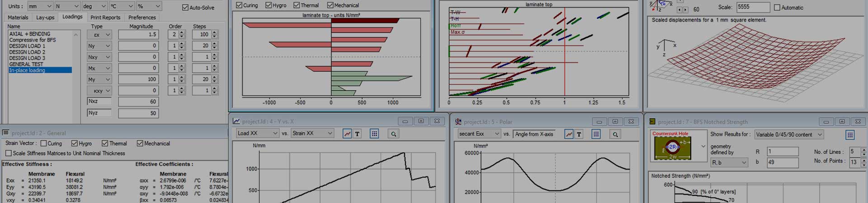Image resolution: width=868 pixels, height=203 pixels.
Task: Click the data grid icon in Y vs. X window
Action: pyautogui.click(x=374, y=134)
